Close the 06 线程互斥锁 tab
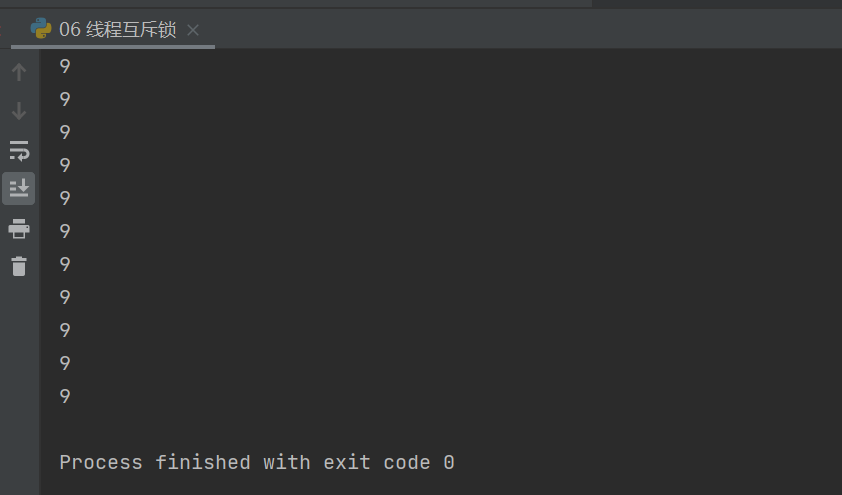Screen dimensions: 842x495 pos(193,30)
